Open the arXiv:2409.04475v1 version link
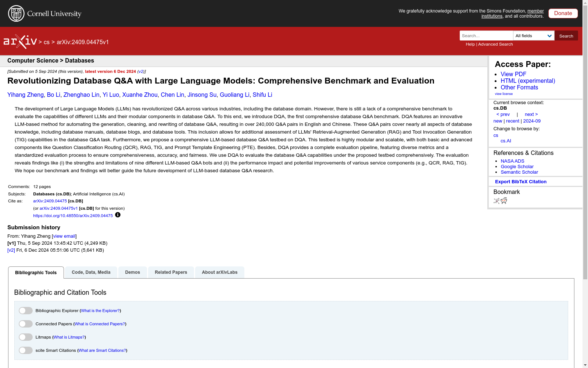588x368 pixels. click(x=59, y=209)
